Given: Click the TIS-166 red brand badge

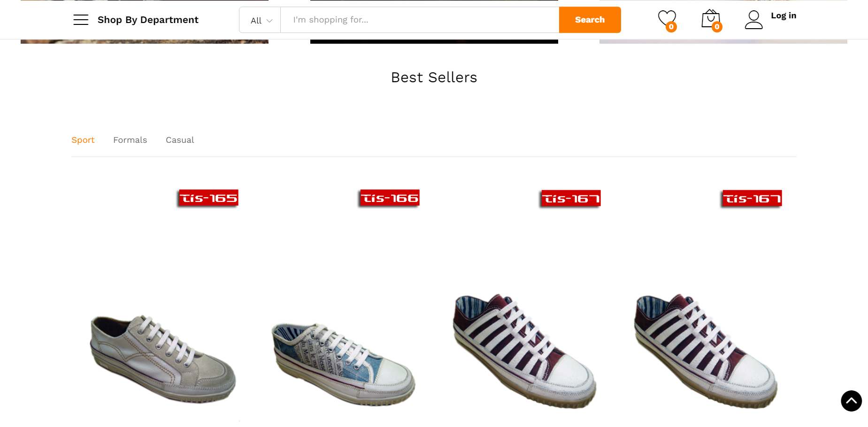Looking at the screenshot, I should coord(390,198).
